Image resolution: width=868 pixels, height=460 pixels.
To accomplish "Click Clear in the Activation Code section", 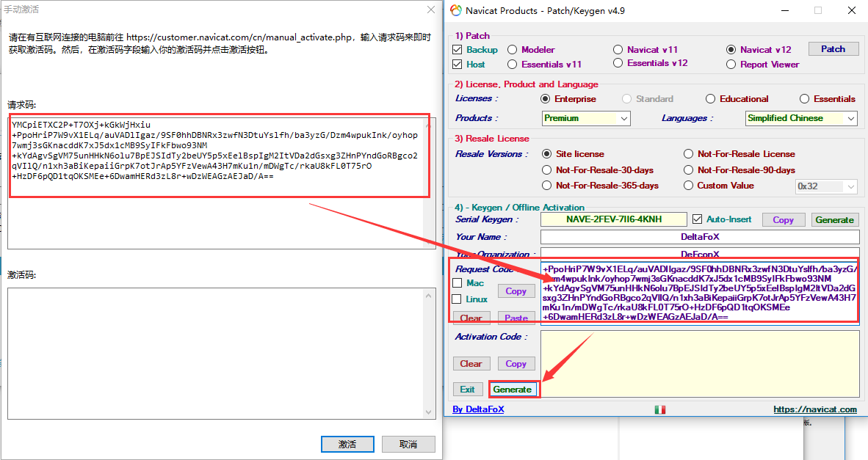I will pos(471,364).
